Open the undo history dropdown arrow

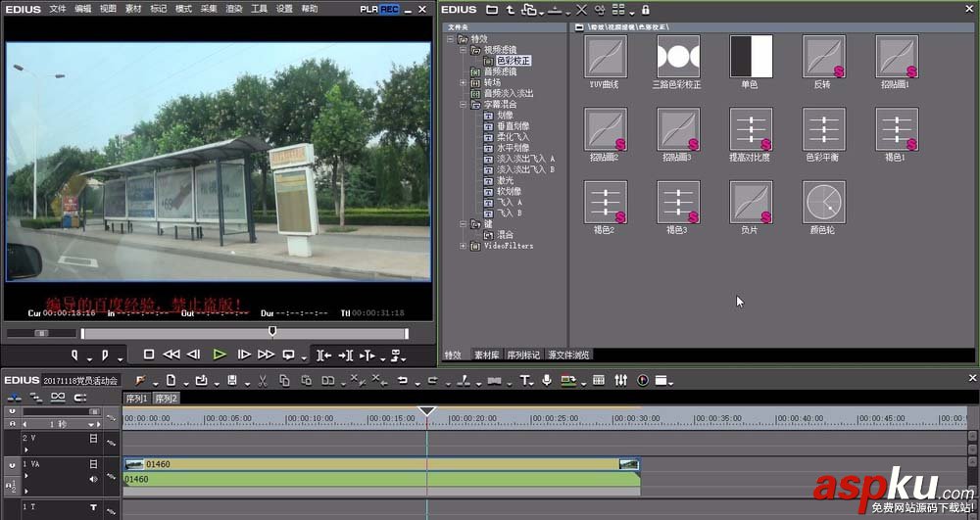[416, 383]
